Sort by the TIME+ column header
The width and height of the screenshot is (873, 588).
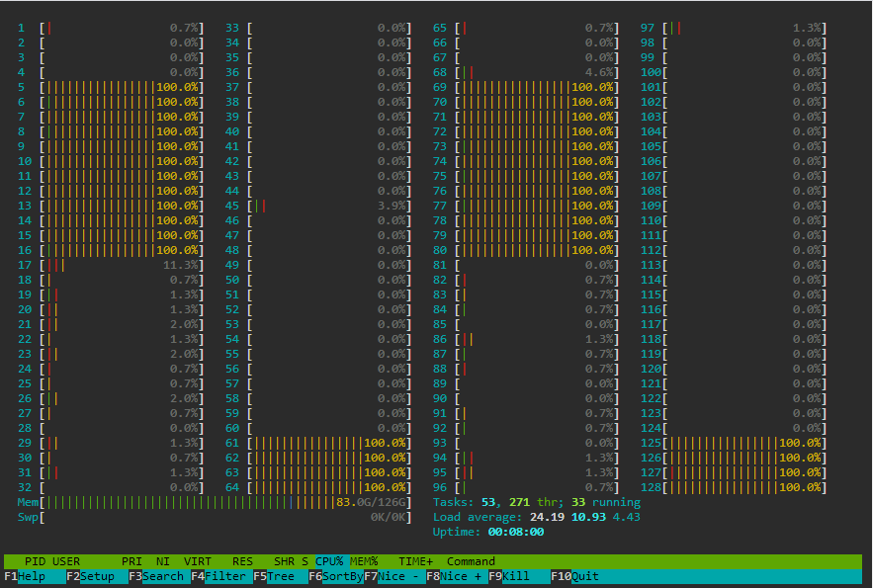(415, 561)
